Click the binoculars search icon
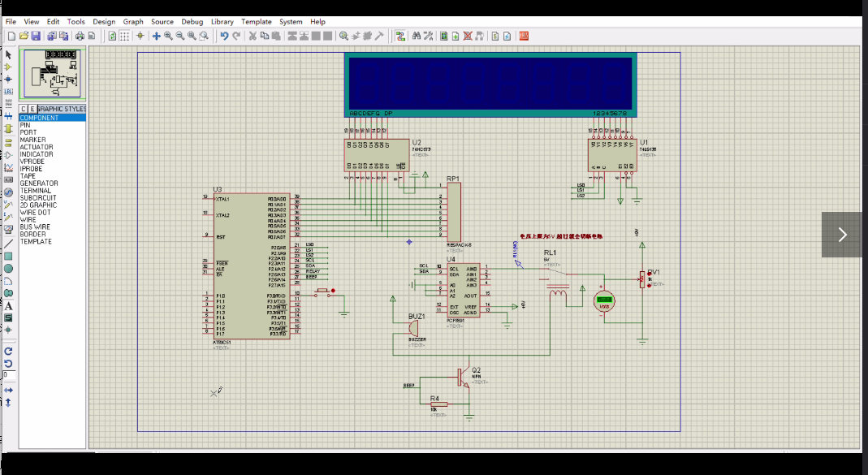Image resolution: width=868 pixels, height=475 pixels. (417, 36)
